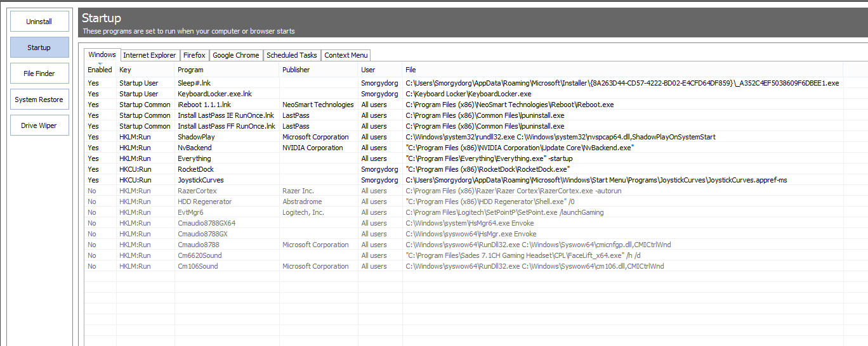Toggle Enabled value for RazerCortex entry
This screenshot has height=346, width=868.
(93, 191)
